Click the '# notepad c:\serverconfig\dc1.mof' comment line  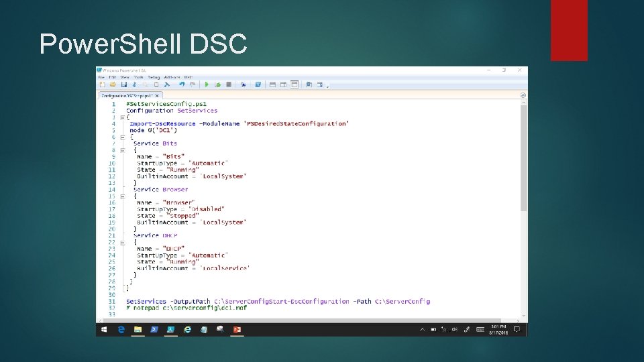pos(186,308)
